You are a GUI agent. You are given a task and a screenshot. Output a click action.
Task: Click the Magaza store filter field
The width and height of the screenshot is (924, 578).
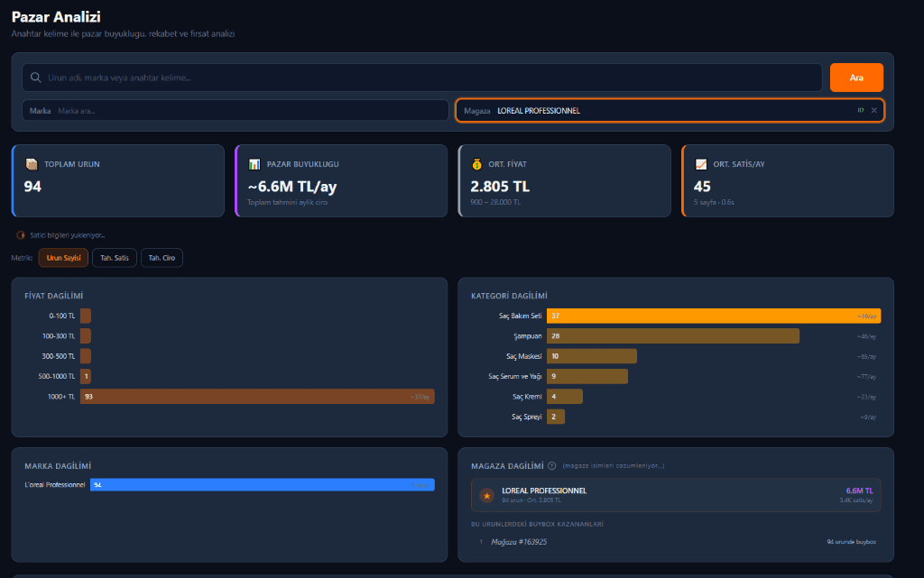[668, 111]
